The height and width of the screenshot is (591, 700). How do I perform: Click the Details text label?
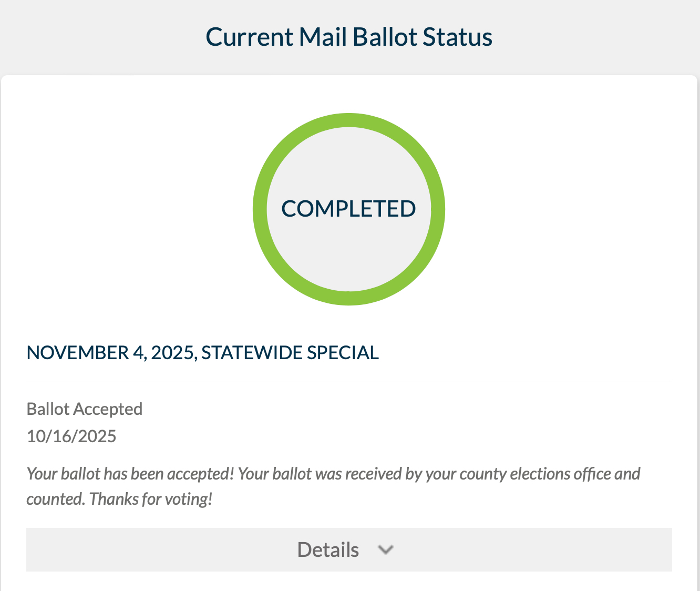click(x=328, y=550)
